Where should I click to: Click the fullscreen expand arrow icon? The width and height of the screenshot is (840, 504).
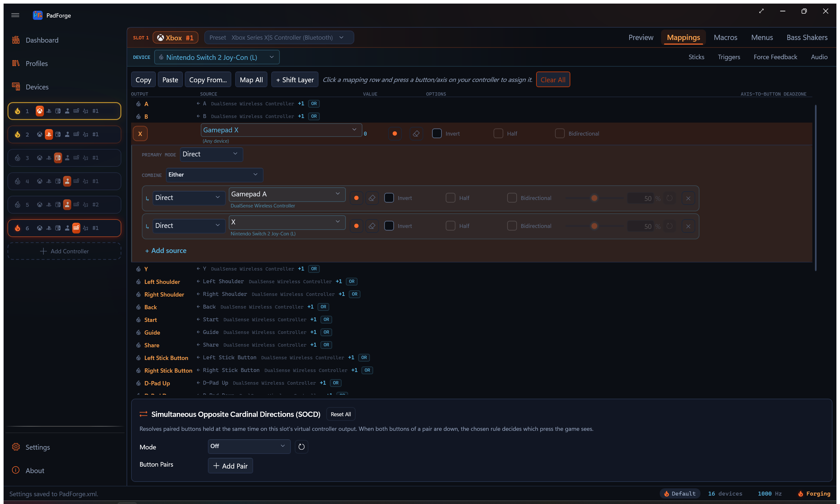point(761,11)
